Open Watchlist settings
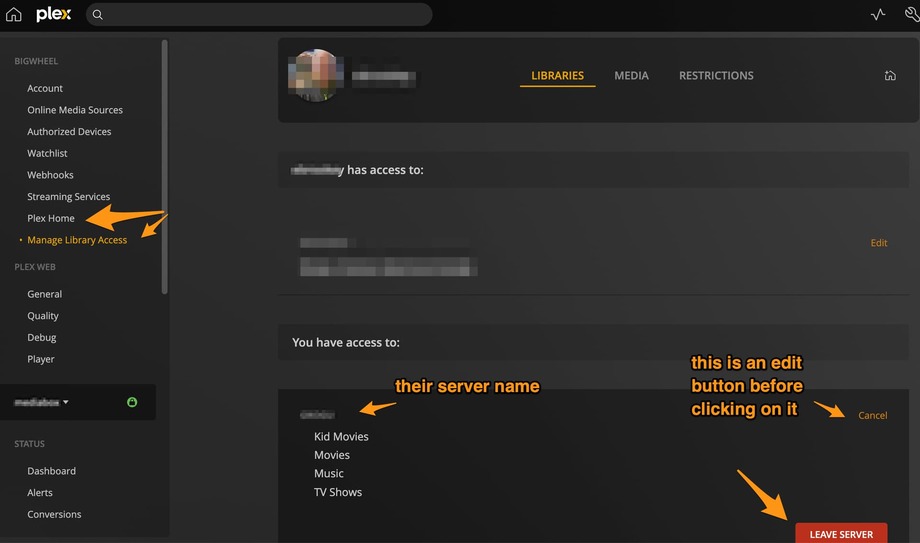The width and height of the screenshot is (920, 543). tap(47, 153)
